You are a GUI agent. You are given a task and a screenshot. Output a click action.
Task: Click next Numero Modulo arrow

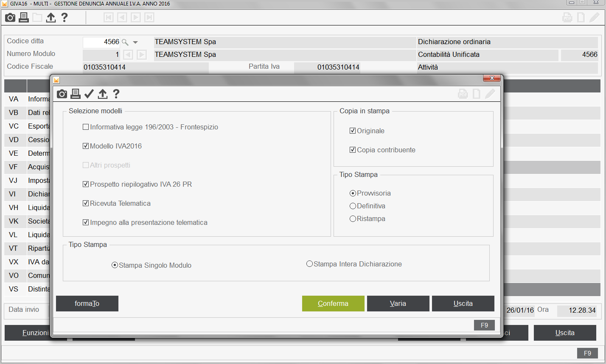(142, 55)
